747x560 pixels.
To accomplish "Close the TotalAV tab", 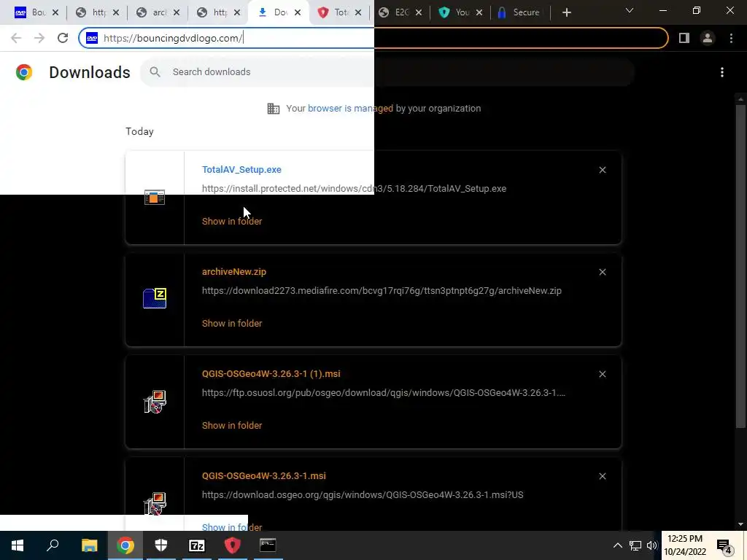I will (358, 13).
